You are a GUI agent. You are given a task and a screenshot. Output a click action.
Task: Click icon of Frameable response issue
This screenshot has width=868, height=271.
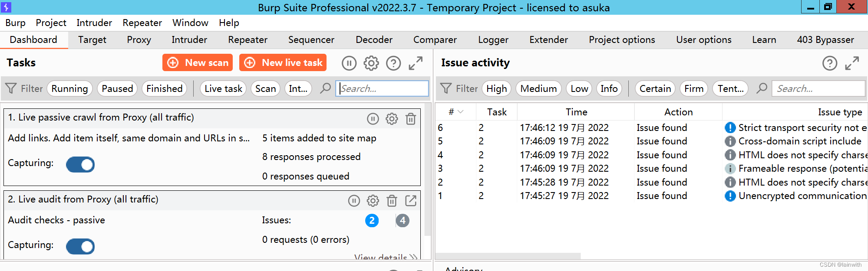(x=730, y=169)
